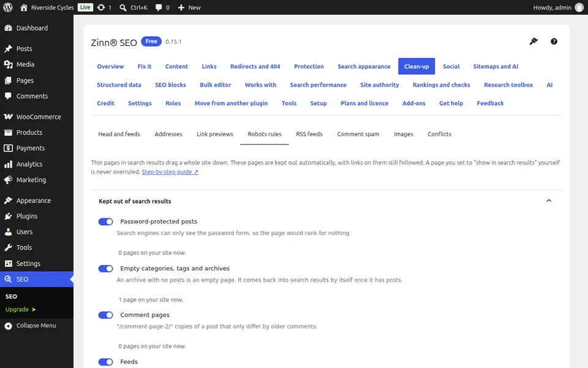This screenshot has width=588, height=368.
Task: Click the Media library icon
Action: [x=8, y=64]
